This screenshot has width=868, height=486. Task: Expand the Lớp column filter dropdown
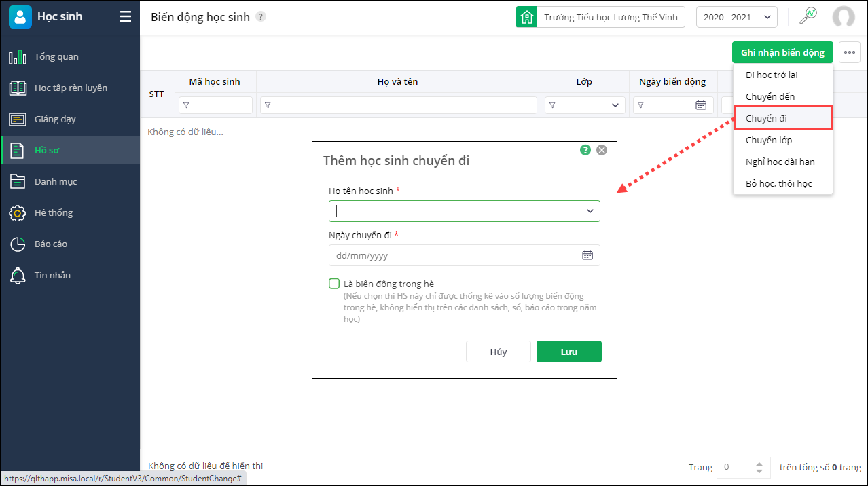coord(615,105)
